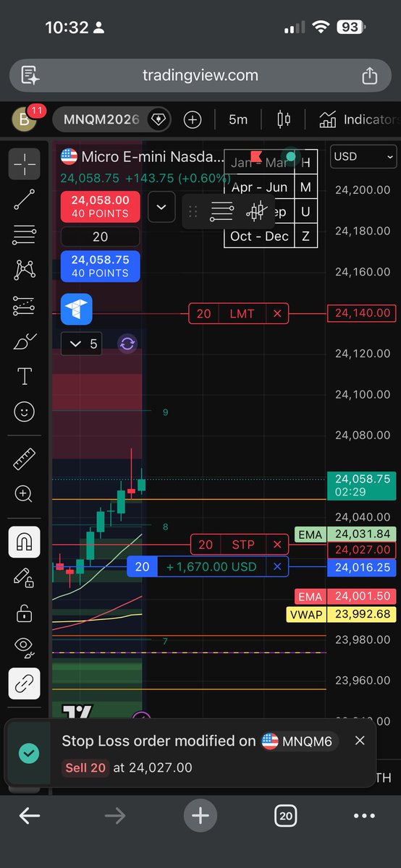Grab the floating toolbar drag handle
The image size is (401, 868).
[x=193, y=212]
